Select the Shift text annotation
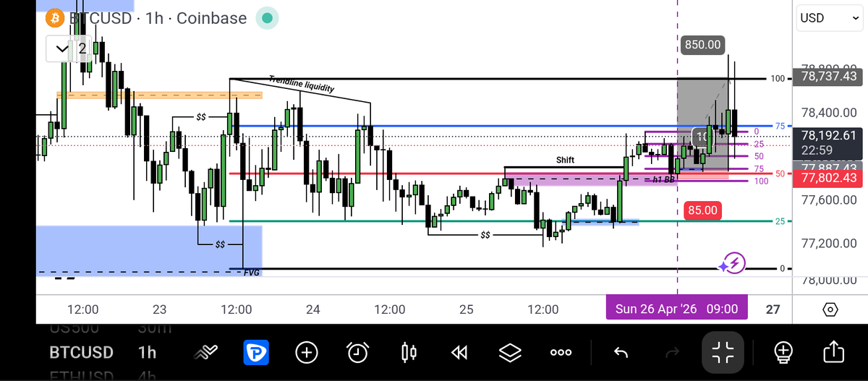The width and height of the screenshot is (868, 381). coord(565,159)
